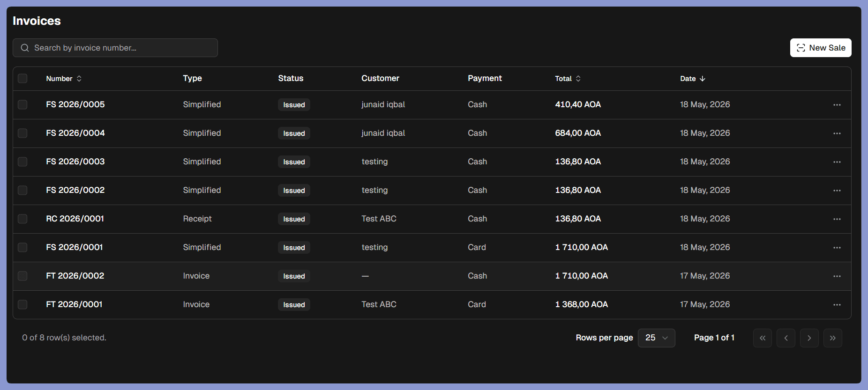Click invoice number FS 2026/0001
Image resolution: width=868 pixels, height=390 pixels.
coord(75,247)
